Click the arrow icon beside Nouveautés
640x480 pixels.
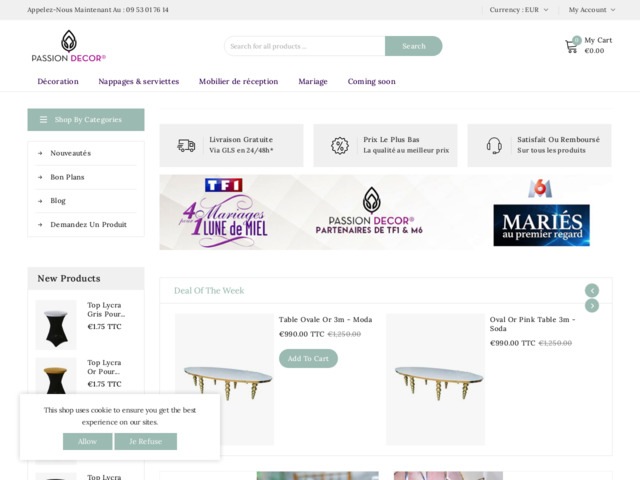pos(40,153)
